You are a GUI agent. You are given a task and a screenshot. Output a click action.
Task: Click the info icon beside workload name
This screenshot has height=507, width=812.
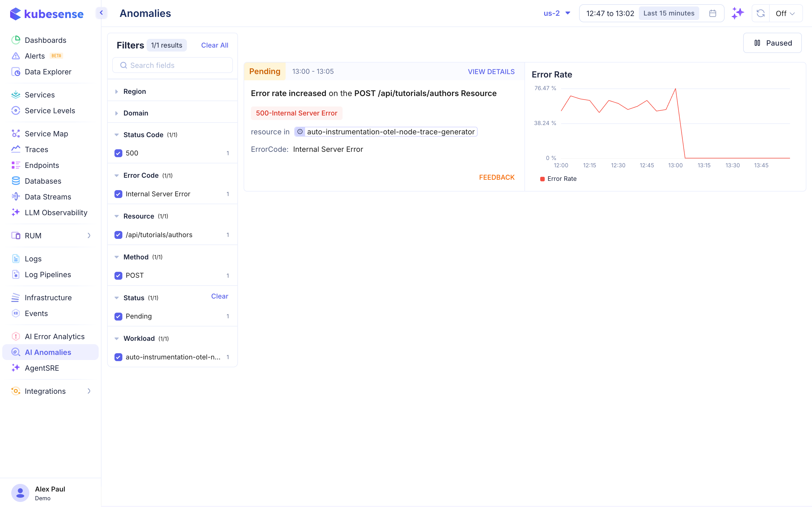300,132
